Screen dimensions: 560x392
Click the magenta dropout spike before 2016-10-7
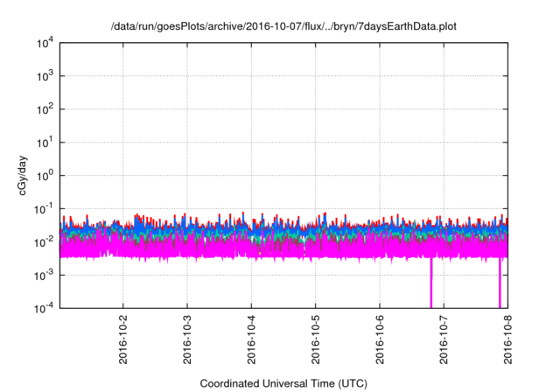(x=431, y=283)
